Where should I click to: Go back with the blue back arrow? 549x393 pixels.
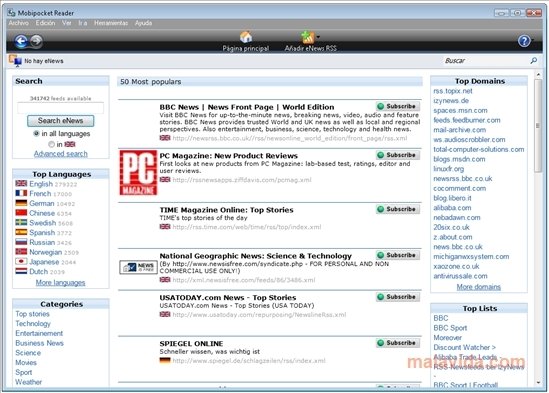pos(21,41)
